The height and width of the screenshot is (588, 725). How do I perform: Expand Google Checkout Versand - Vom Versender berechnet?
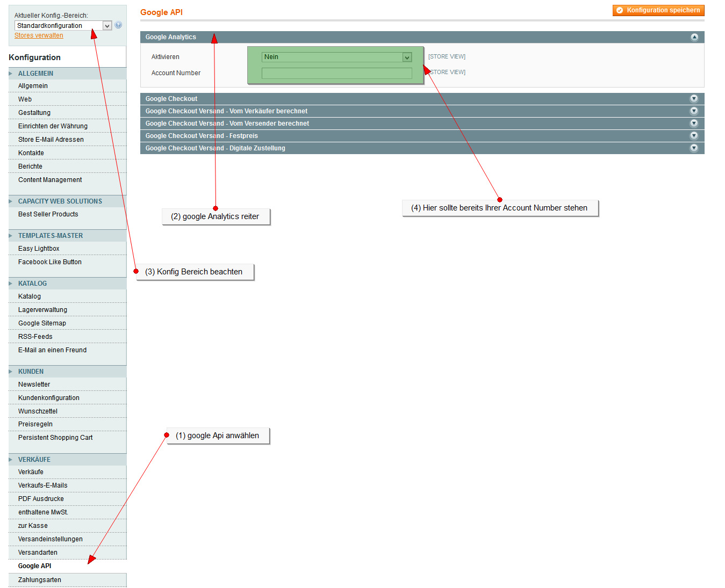(x=422, y=124)
